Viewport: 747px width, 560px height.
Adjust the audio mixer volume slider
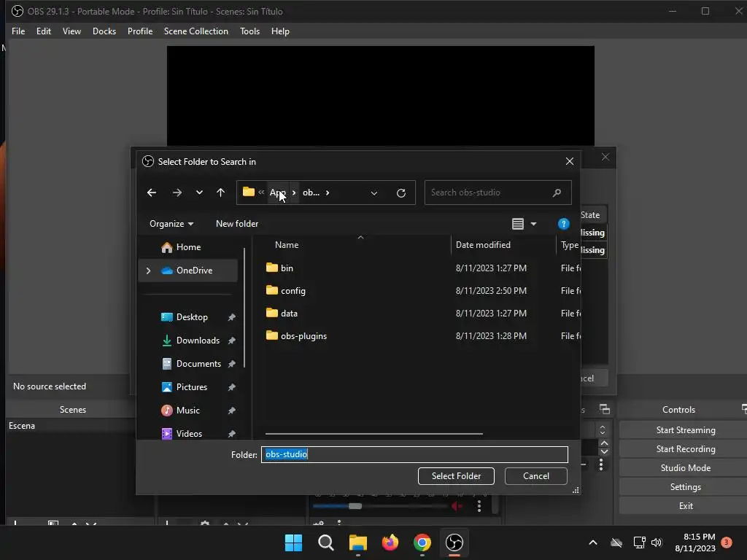(355, 506)
